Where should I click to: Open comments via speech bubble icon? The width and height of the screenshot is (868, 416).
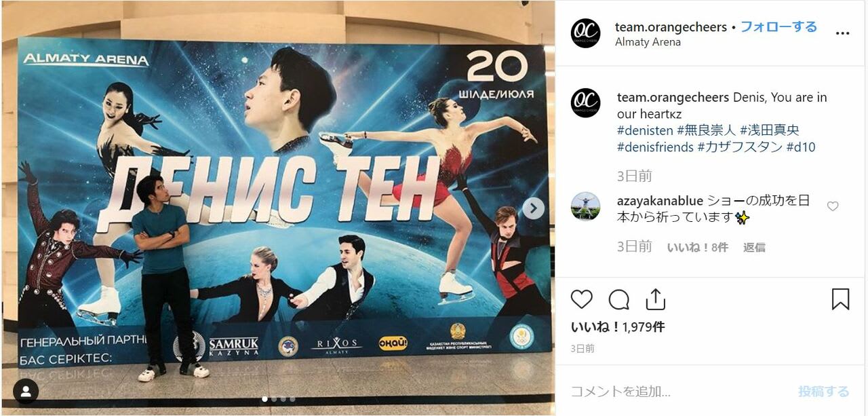point(618,299)
